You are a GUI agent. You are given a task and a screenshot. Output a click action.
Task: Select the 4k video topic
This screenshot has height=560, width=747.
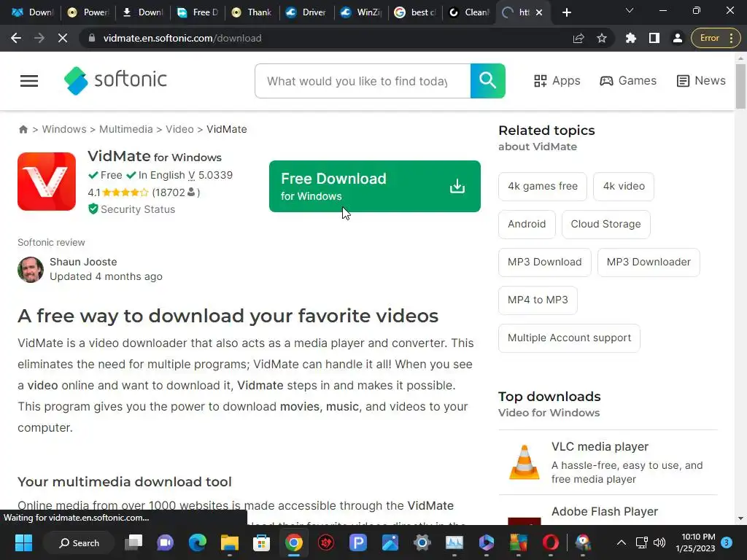(624, 186)
